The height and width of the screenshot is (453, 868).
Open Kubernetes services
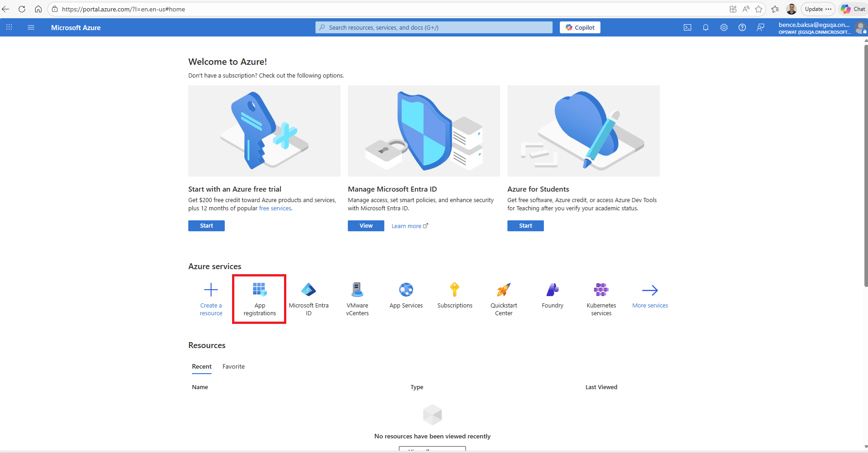601,299
